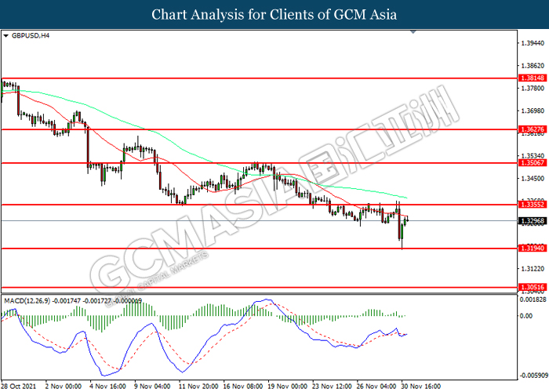Viewport: 549px width, 392px height.
Task: Click the 16 Nov 08:00 time label
Action: point(243,387)
